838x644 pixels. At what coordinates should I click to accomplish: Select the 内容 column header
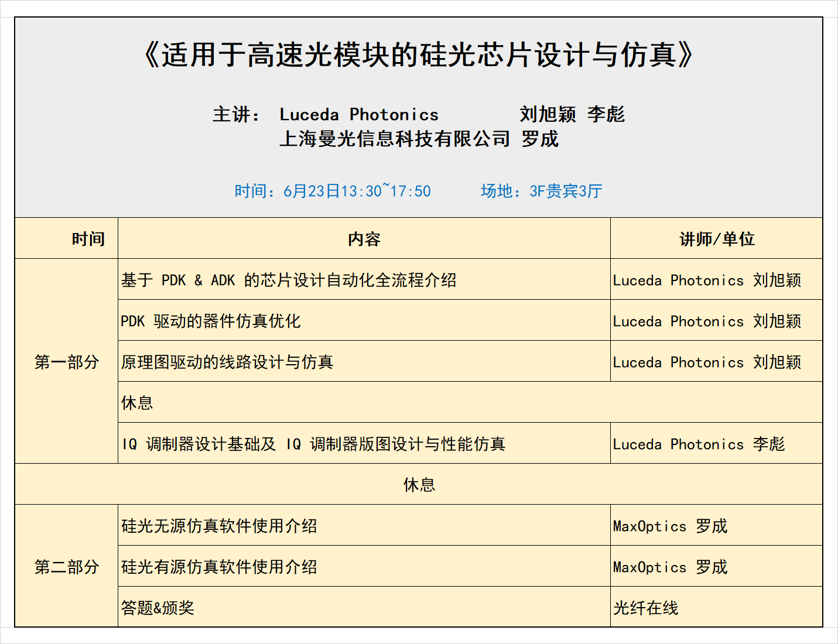click(364, 238)
